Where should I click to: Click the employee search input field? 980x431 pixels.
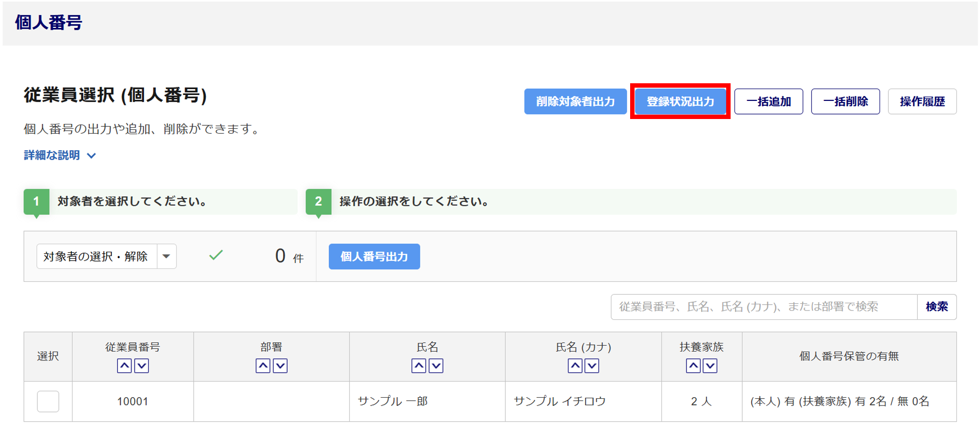point(763,307)
